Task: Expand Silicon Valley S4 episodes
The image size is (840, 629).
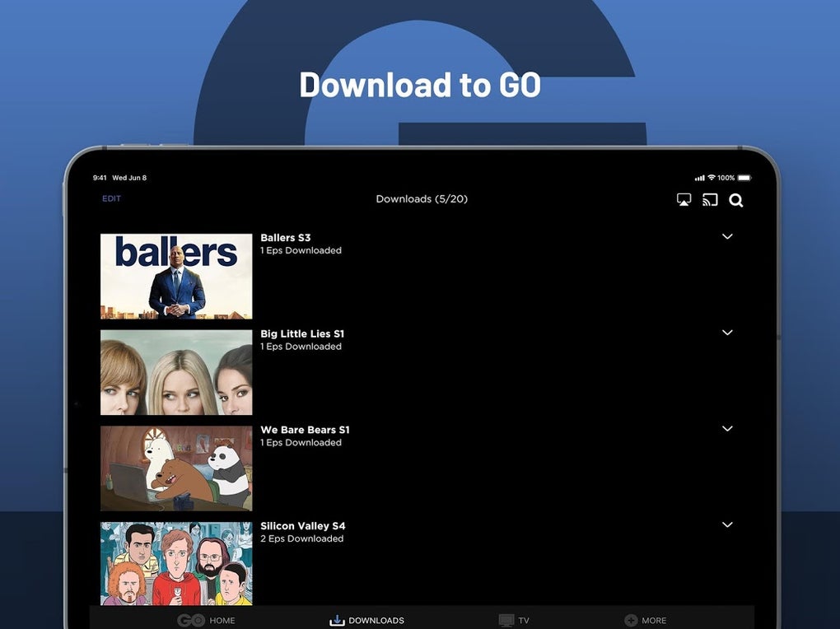Action: (727, 524)
